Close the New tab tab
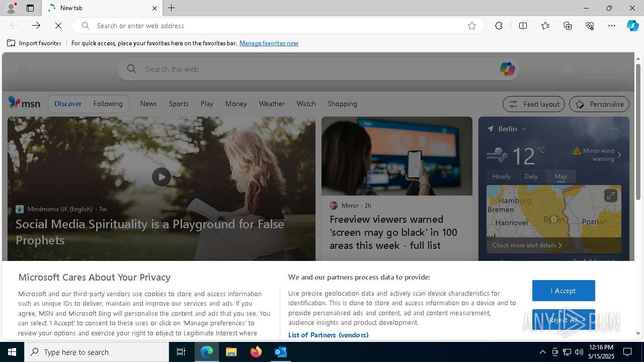This screenshot has width=644, height=362. point(154,8)
